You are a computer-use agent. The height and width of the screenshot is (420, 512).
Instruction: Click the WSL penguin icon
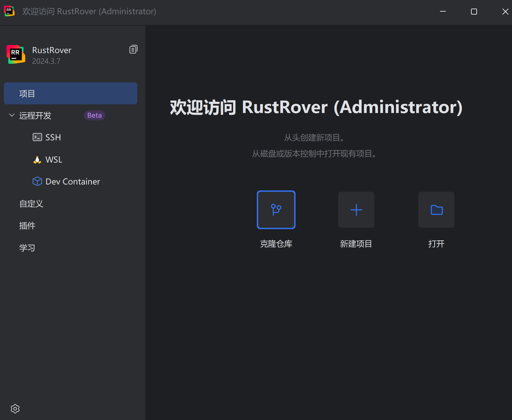click(37, 159)
